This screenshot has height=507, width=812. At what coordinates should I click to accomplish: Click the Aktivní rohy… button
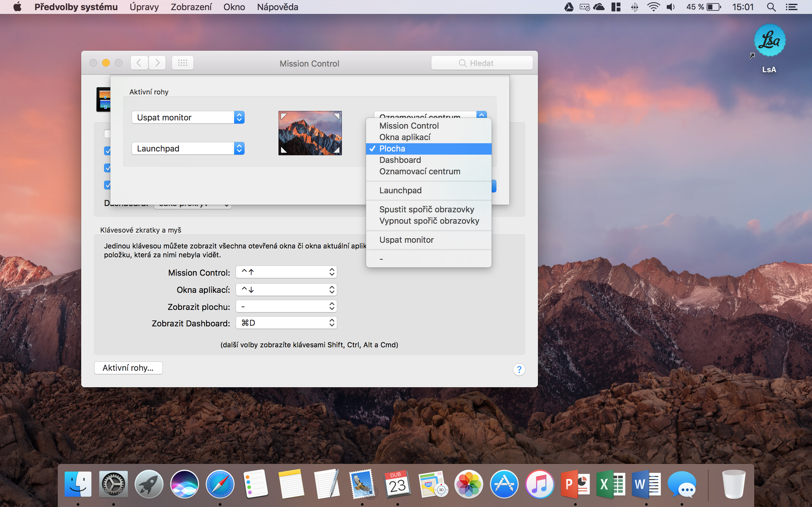tap(128, 368)
